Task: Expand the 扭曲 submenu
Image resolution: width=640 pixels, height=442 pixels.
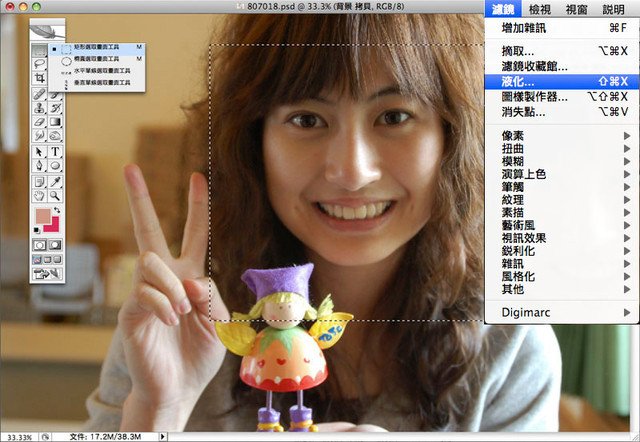Action: (562, 149)
